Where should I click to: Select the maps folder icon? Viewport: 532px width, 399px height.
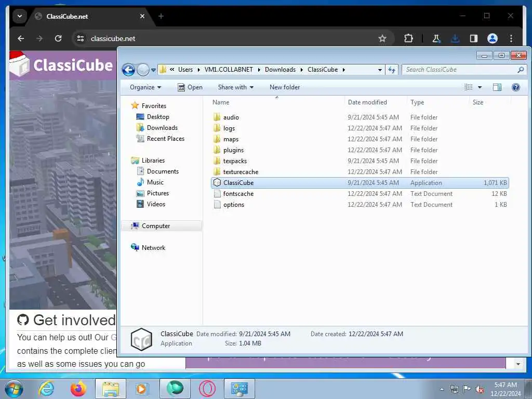217,139
